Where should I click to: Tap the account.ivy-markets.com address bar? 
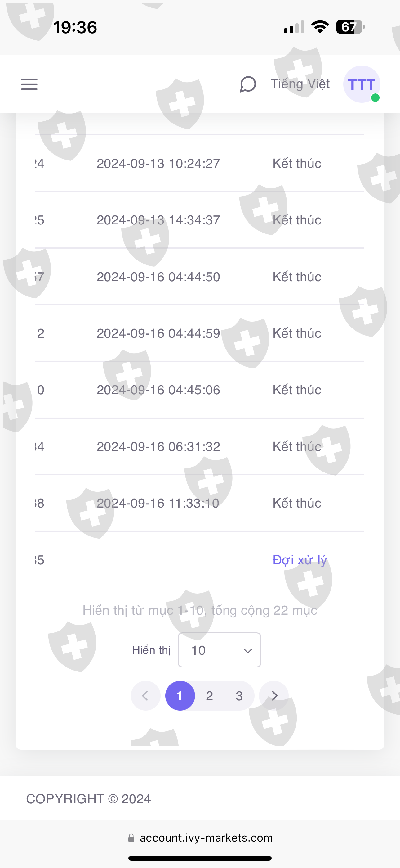click(x=206, y=838)
